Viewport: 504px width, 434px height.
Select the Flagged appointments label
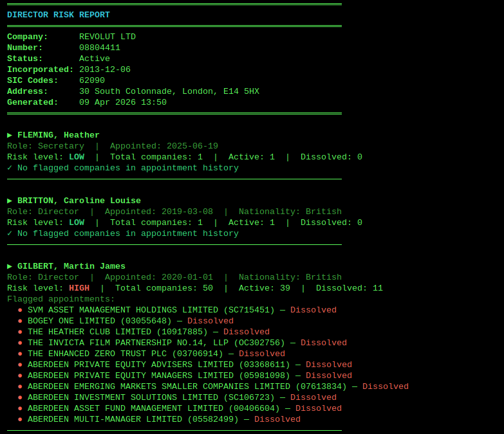click(61, 299)
